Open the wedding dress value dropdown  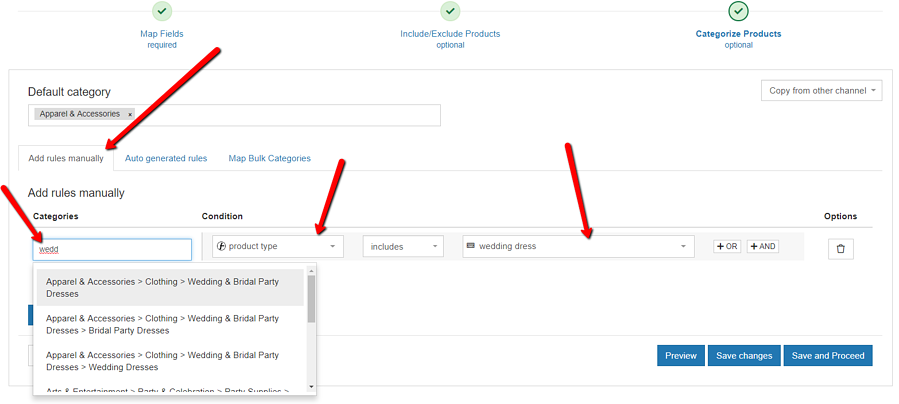coord(579,246)
